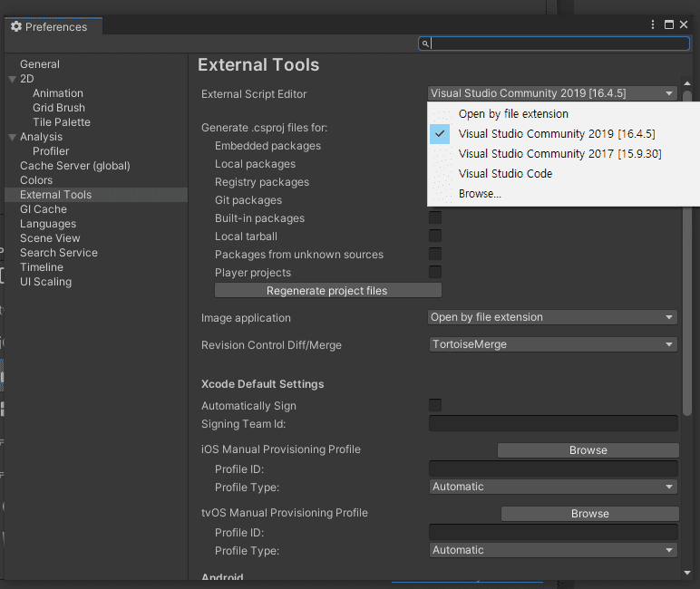Toggle Player projects checkbox
Viewport: 700px width, 589px height.
click(x=435, y=272)
